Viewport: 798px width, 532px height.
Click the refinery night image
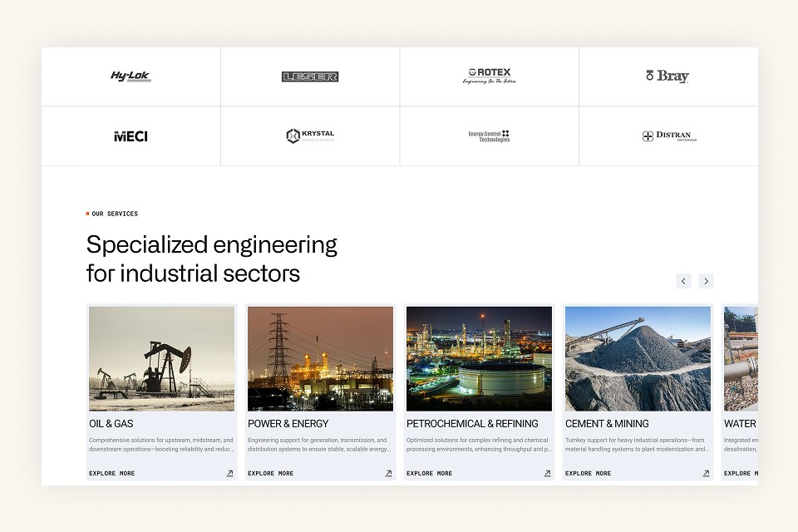point(480,359)
